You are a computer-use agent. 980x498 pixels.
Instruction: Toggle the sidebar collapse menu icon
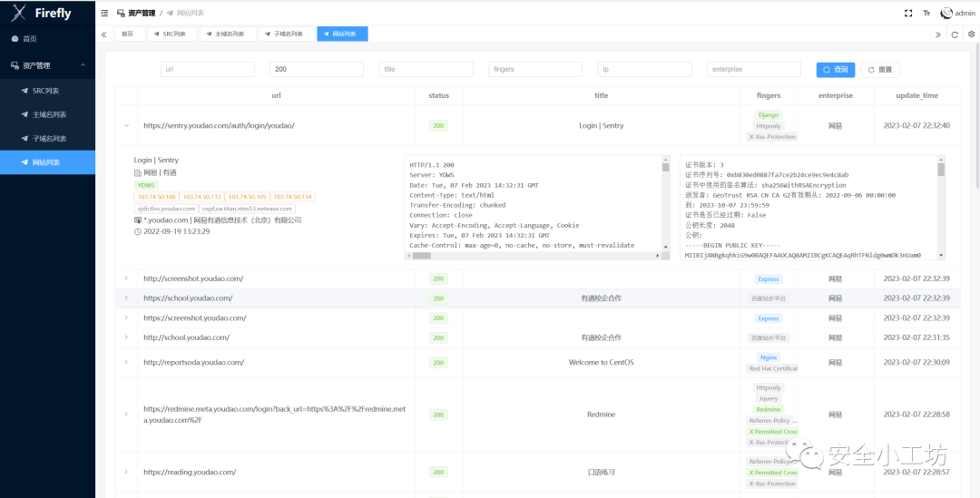point(104,13)
